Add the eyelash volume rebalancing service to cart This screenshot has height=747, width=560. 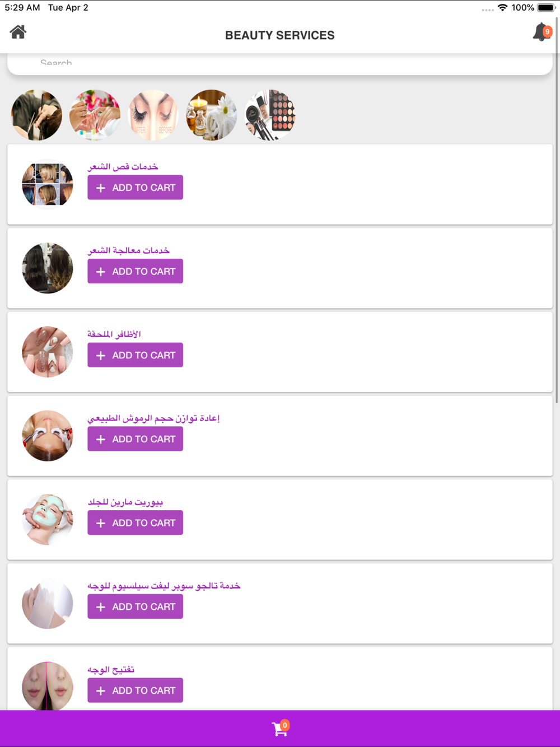click(x=135, y=439)
